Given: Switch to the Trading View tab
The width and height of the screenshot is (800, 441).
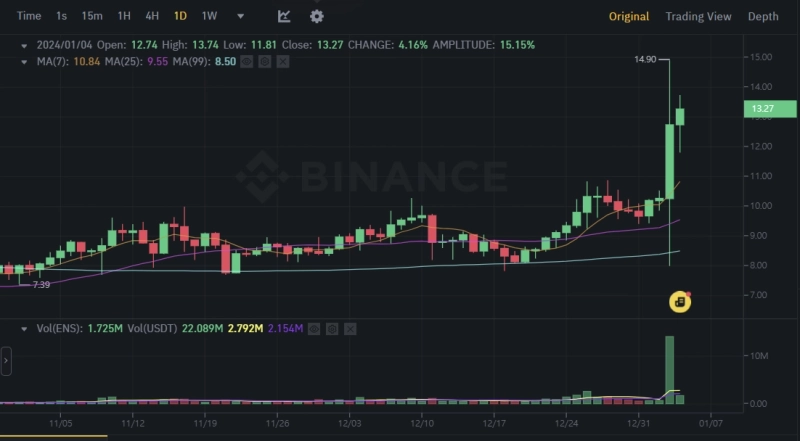Looking at the screenshot, I should tap(698, 16).
